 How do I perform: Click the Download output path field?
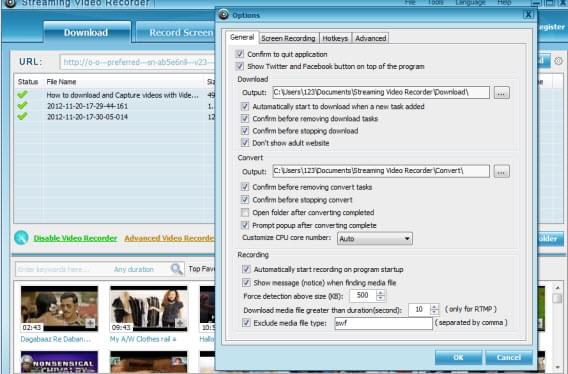[381, 92]
